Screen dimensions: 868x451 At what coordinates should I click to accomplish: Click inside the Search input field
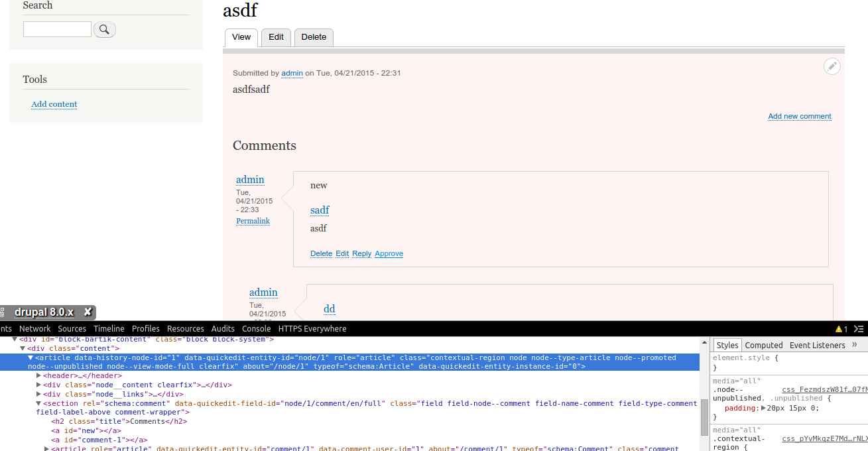pos(56,29)
